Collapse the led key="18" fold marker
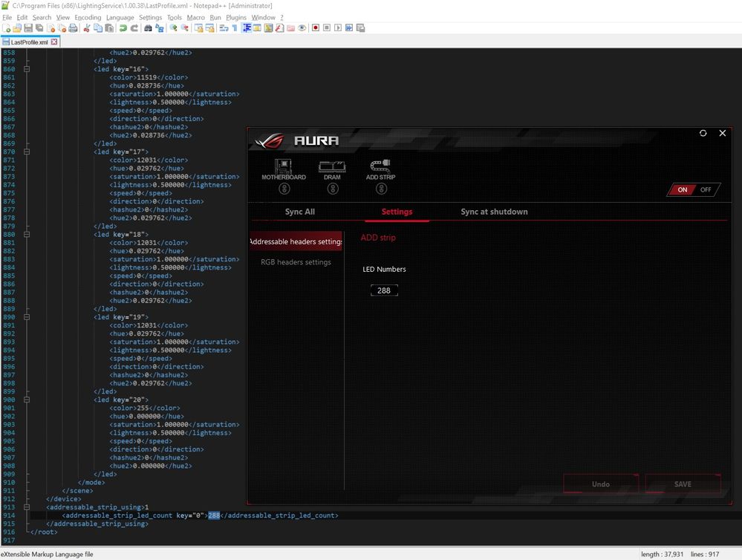Image resolution: width=742 pixels, height=560 pixels. point(27,234)
